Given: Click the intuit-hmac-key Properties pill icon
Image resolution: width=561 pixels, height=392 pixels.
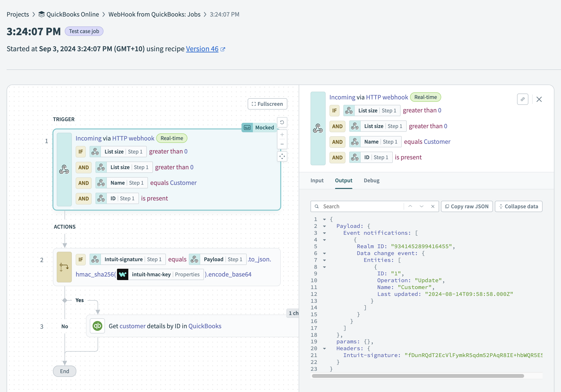Looking at the screenshot, I should coord(123,274).
